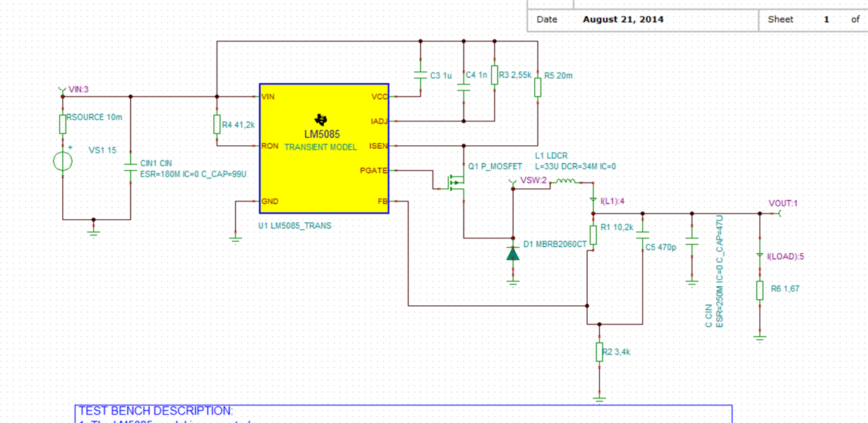Select resistor R5 symbol
868x423 pixels.
[538, 87]
